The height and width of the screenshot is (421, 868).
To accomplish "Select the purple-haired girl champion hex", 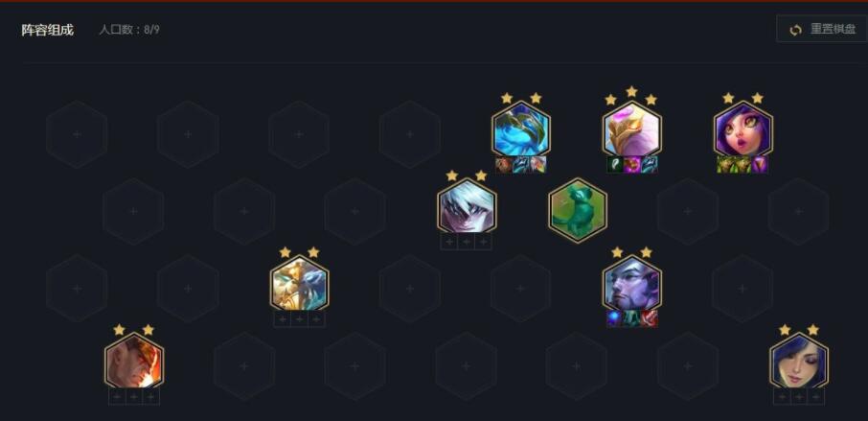I will click(x=742, y=129).
